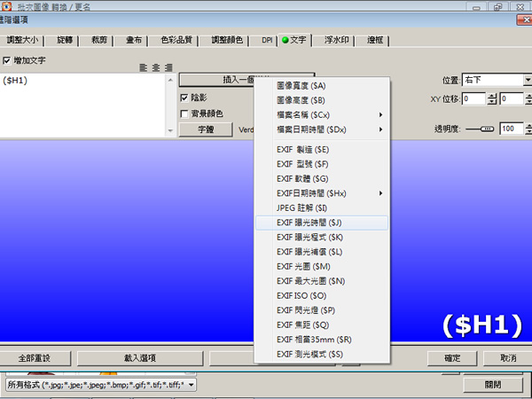
Task: Select the right-align text icon
Action: coord(168,68)
